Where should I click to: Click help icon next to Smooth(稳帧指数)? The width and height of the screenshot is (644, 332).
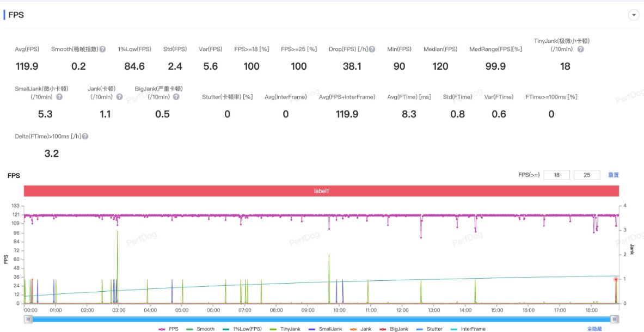coord(102,50)
